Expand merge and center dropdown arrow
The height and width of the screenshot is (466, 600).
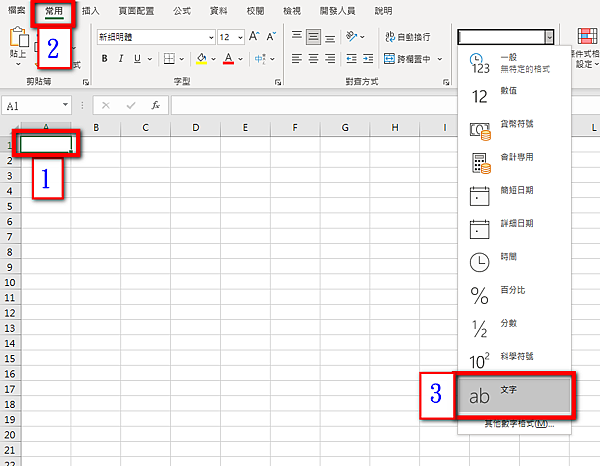[440, 59]
